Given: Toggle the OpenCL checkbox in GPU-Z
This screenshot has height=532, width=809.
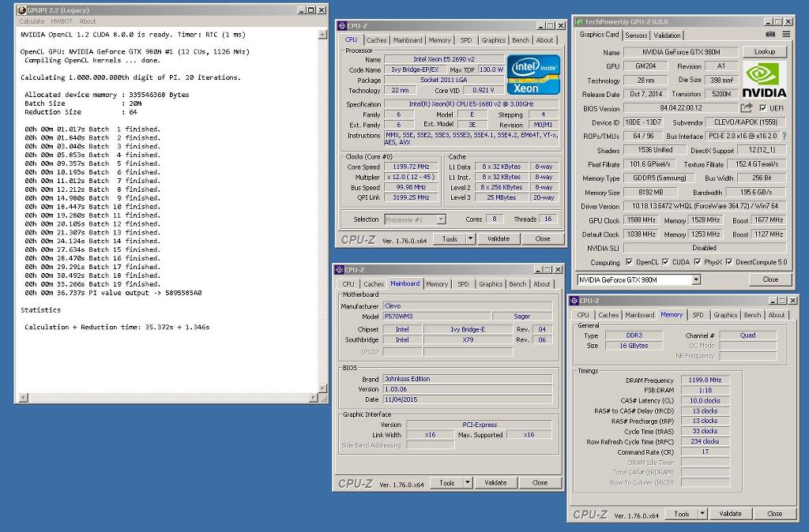Looking at the screenshot, I should tap(629, 262).
